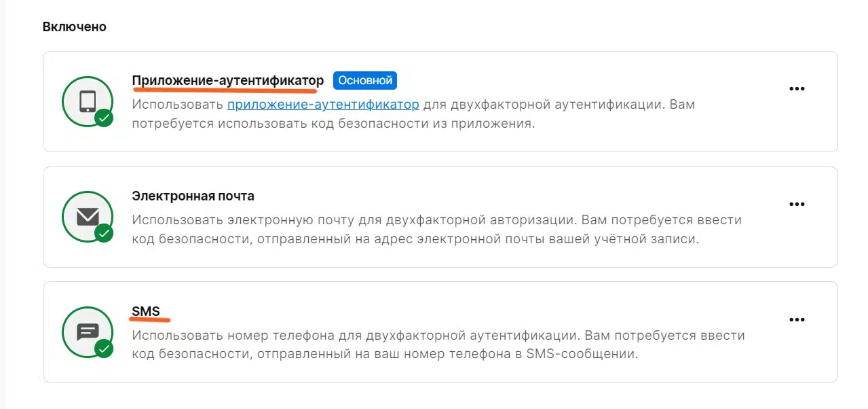Click the Включено section heading

coord(75,27)
